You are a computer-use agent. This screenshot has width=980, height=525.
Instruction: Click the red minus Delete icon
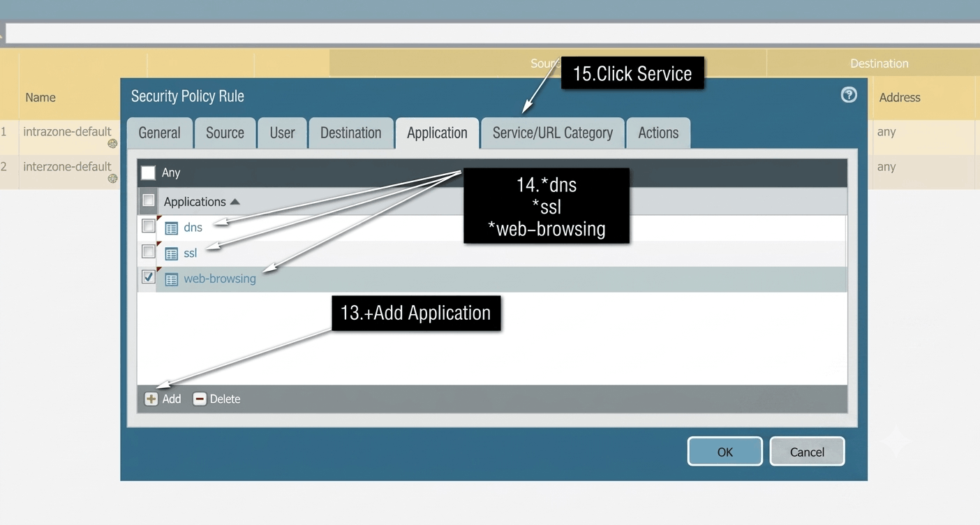[200, 399]
